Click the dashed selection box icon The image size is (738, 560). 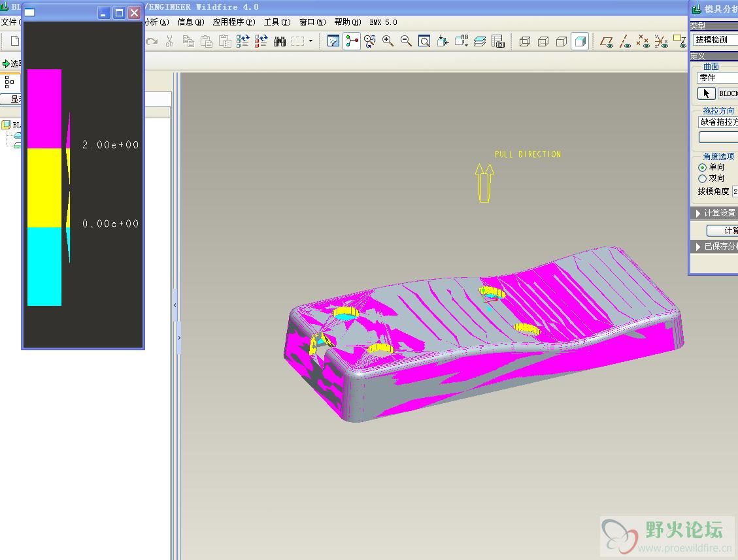coord(298,41)
